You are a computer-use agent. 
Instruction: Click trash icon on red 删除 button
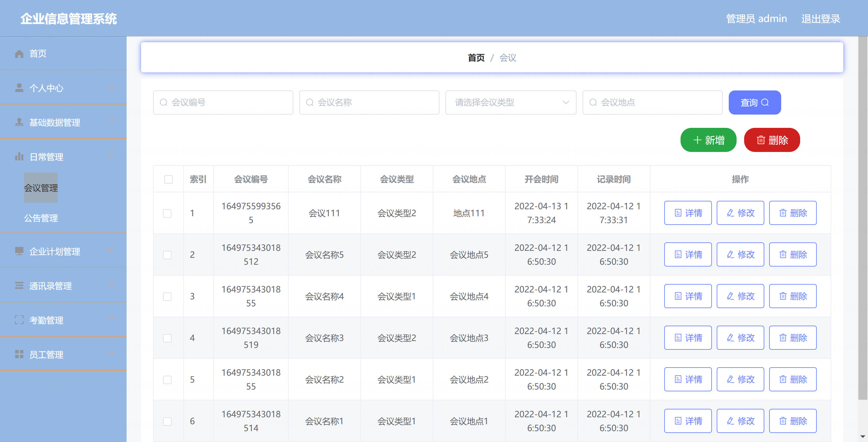click(x=761, y=140)
